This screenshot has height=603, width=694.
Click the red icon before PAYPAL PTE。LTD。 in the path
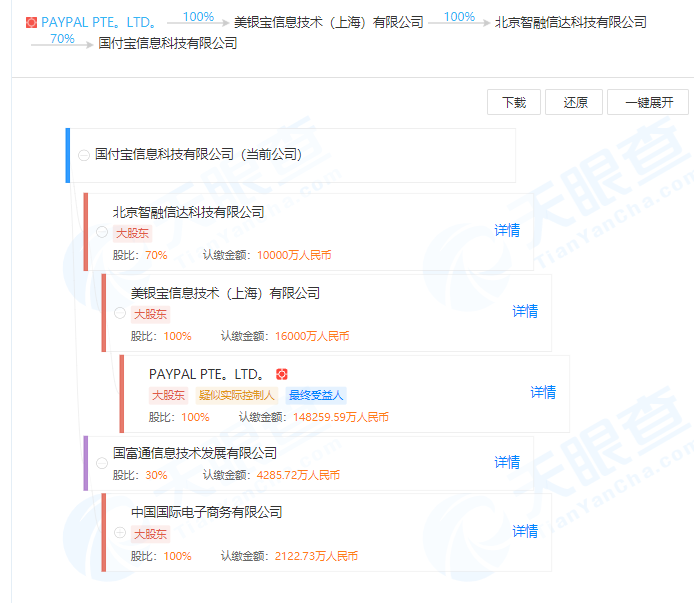tap(31, 22)
